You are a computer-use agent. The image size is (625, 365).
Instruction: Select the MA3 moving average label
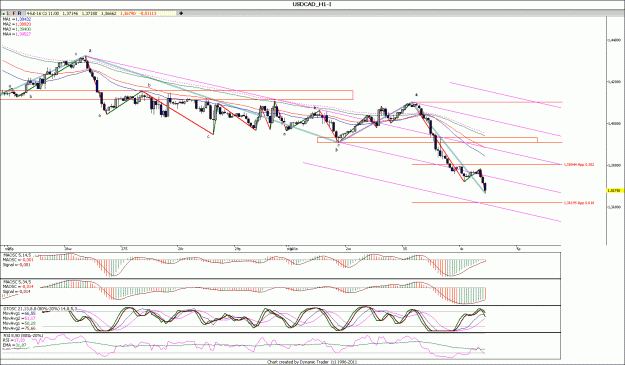pos(17,29)
